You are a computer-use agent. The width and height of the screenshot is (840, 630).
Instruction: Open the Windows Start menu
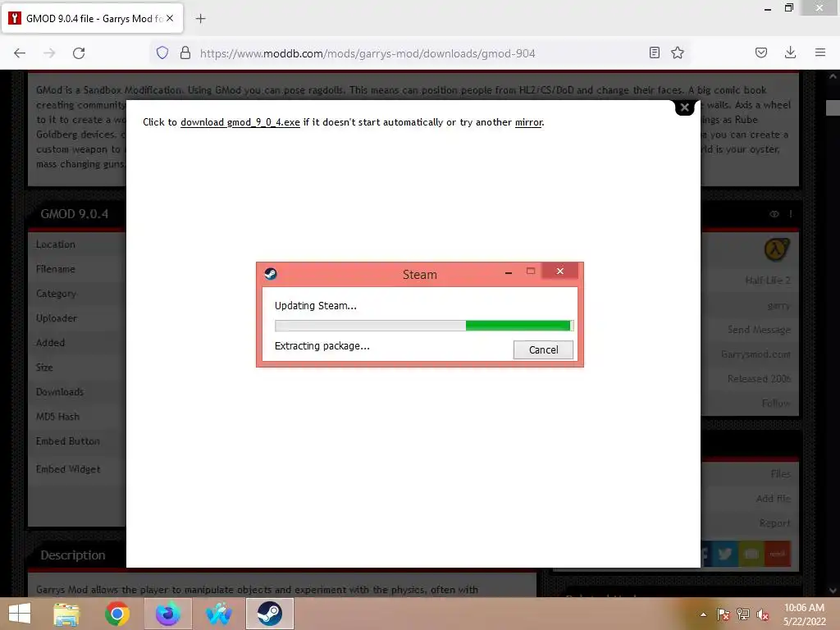[x=20, y=614]
